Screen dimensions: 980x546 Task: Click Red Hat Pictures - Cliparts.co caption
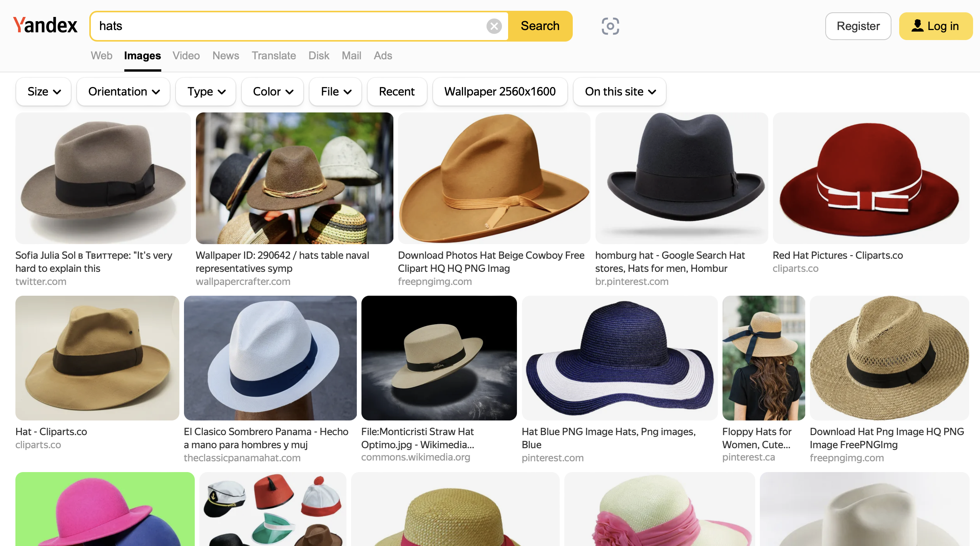[x=838, y=255]
